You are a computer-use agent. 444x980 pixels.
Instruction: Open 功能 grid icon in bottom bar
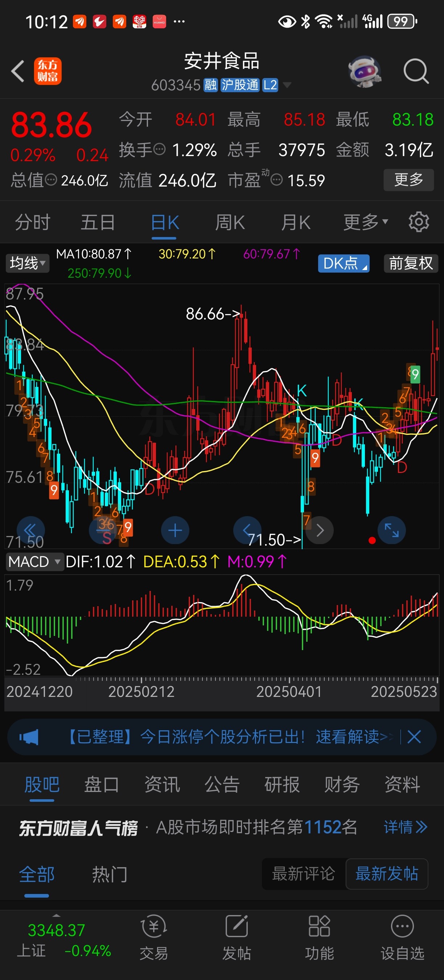[x=319, y=938]
